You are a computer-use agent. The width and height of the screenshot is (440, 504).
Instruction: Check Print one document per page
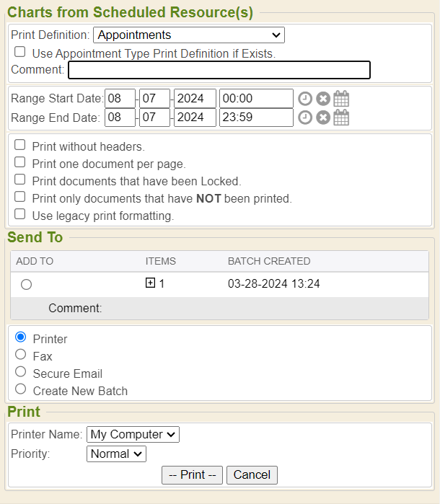point(20,162)
